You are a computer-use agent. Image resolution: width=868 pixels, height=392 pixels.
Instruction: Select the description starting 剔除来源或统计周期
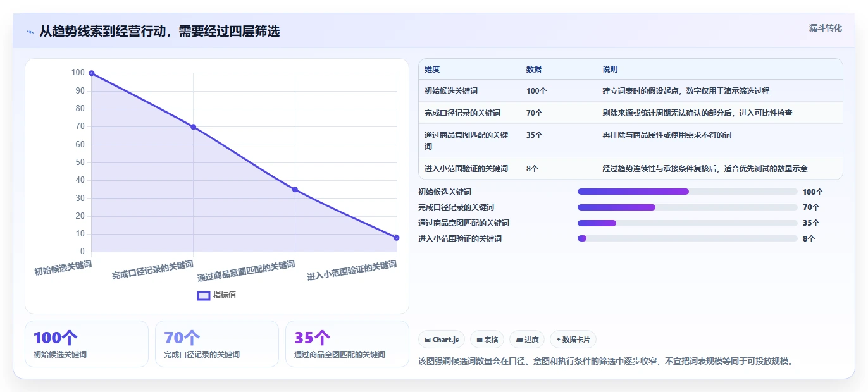(x=697, y=113)
